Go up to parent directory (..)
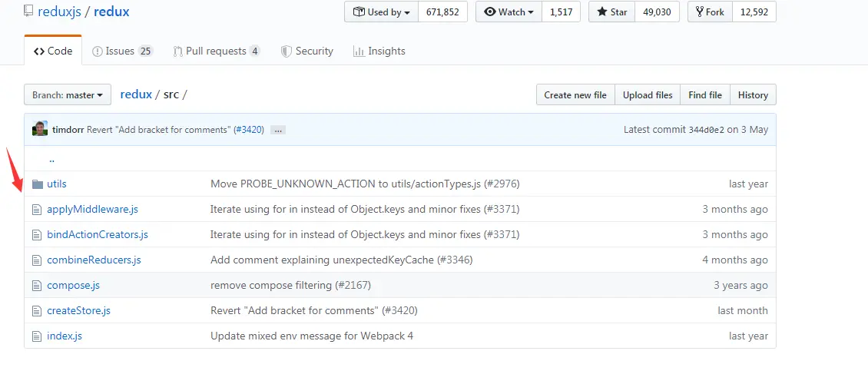868x384 pixels. point(51,159)
